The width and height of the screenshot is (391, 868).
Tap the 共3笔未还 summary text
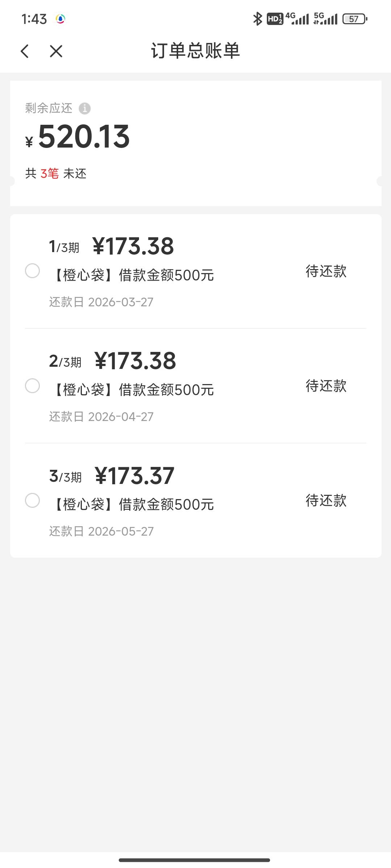pos(56,174)
